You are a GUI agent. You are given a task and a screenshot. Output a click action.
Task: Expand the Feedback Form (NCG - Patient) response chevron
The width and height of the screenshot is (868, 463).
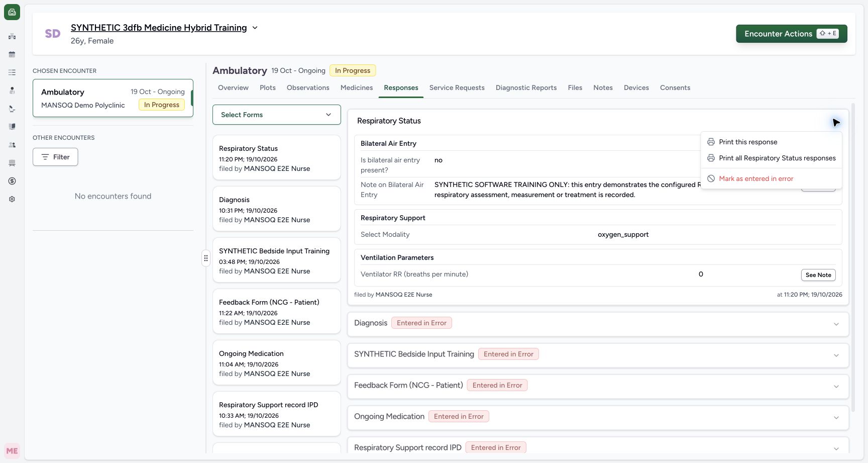coord(836,387)
